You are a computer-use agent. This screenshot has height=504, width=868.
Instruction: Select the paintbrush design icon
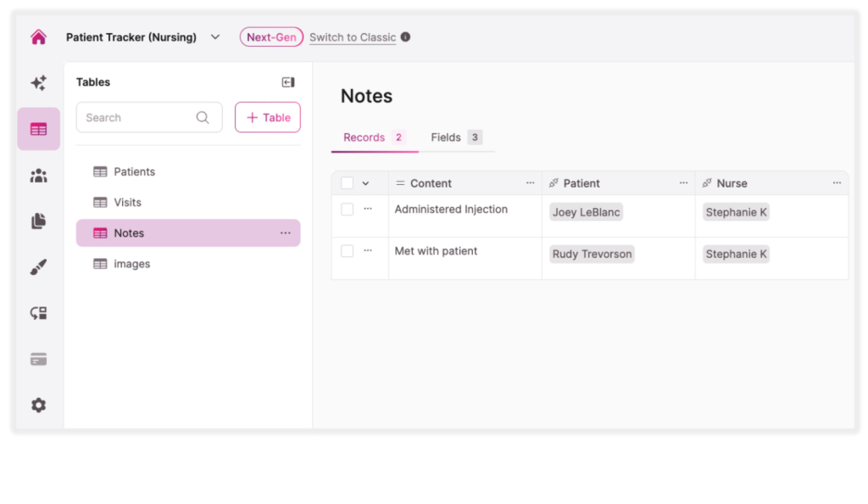tap(37, 266)
